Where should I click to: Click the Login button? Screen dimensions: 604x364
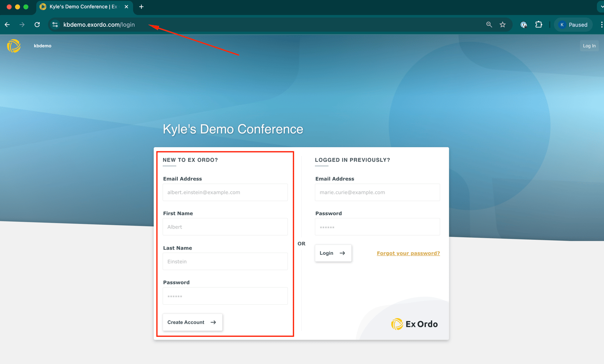333,253
